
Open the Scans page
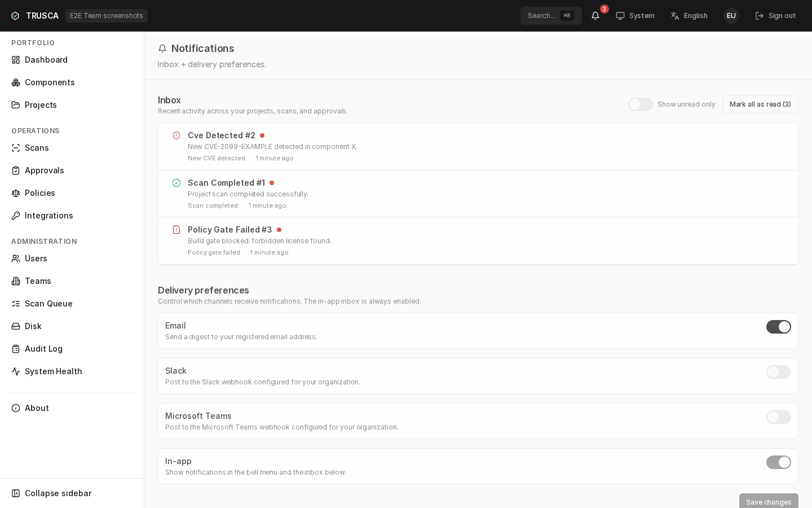(72, 148)
